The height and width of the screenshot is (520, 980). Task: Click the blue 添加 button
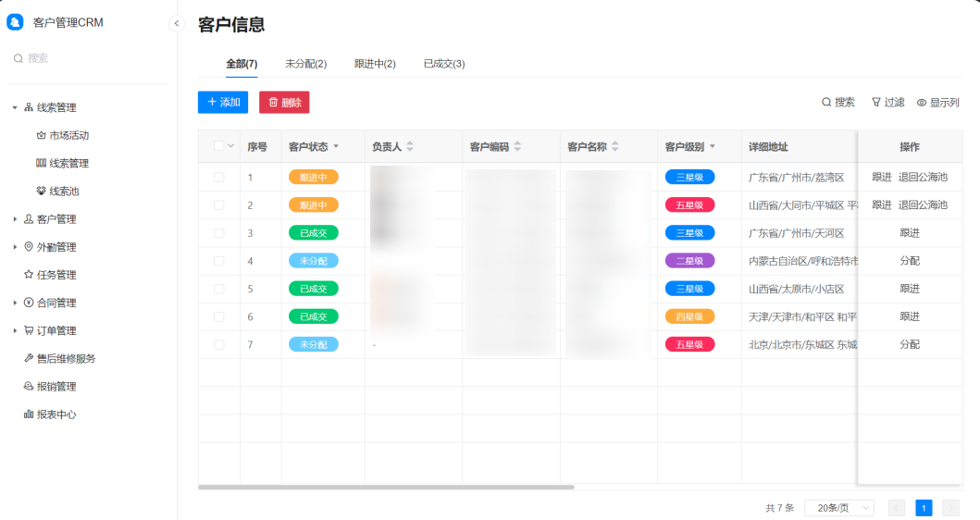point(223,103)
